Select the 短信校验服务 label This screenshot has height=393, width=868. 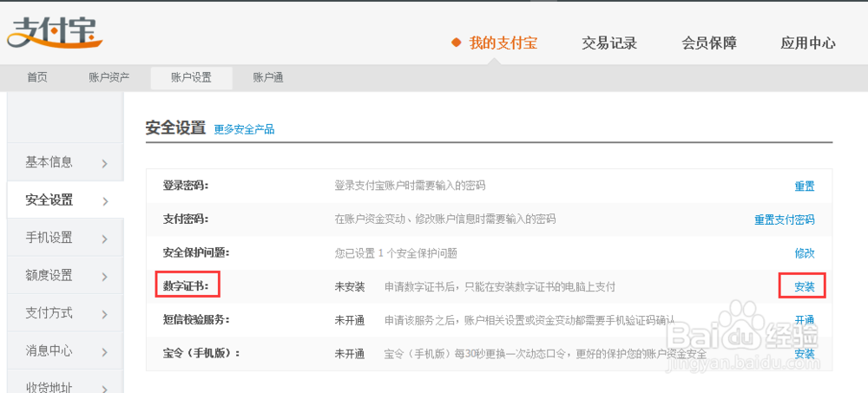pos(195,320)
